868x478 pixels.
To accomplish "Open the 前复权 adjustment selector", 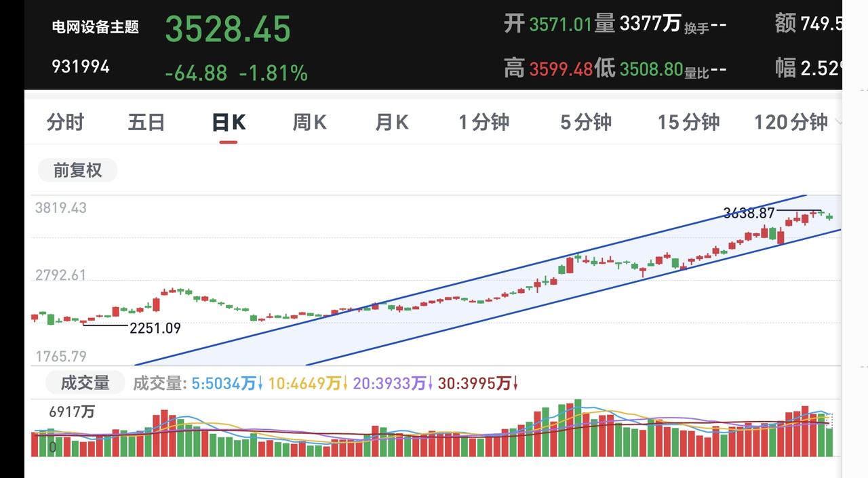I will click(x=77, y=170).
